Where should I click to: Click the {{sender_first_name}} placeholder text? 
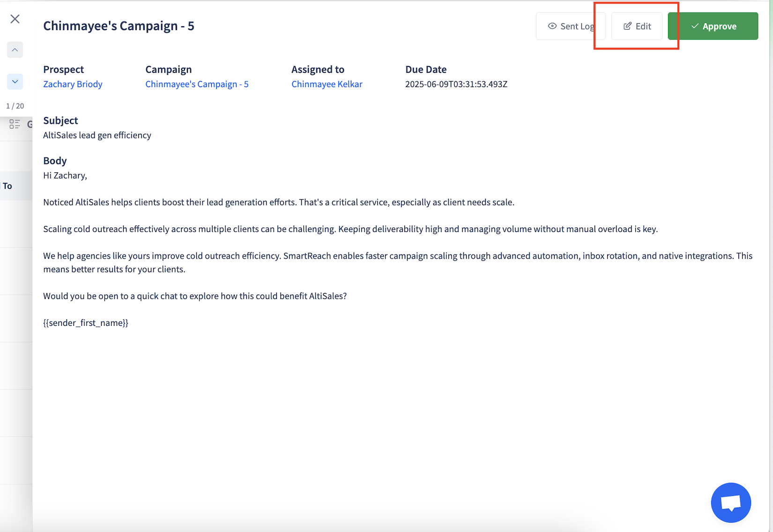point(86,323)
